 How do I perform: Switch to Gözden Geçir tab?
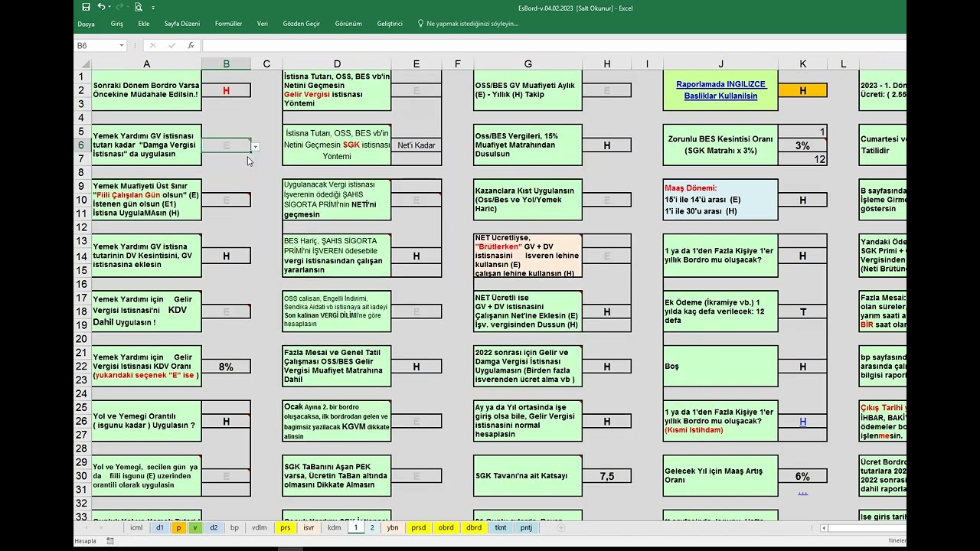[302, 24]
